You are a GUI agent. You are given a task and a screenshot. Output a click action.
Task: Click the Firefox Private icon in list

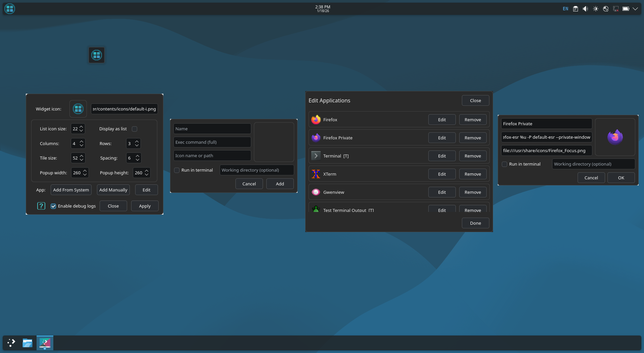tap(316, 138)
